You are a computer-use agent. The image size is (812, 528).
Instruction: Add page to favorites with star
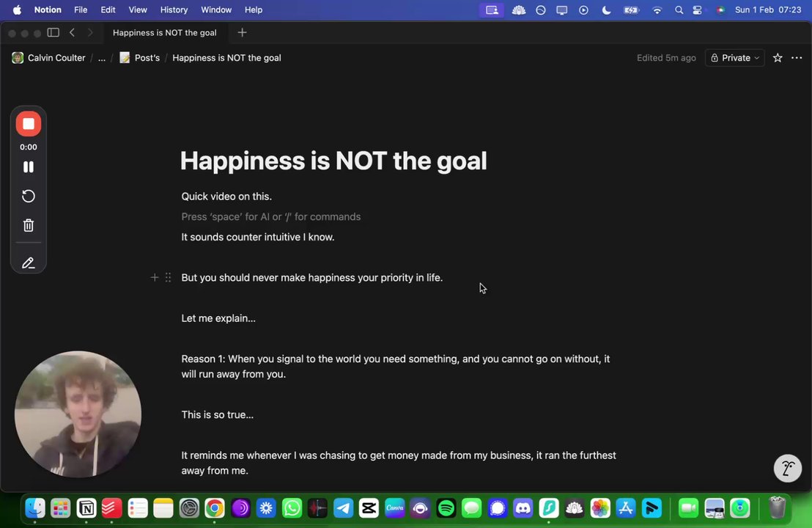click(778, 58)
